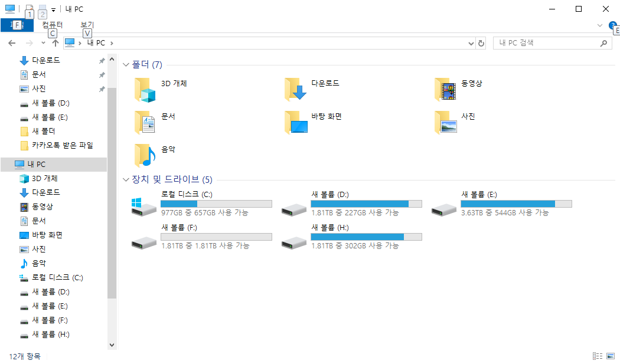Select 카카오톡 받은 파일 in the sidebar
Viewport: 620px width, 364px height.
pos(62,145)
